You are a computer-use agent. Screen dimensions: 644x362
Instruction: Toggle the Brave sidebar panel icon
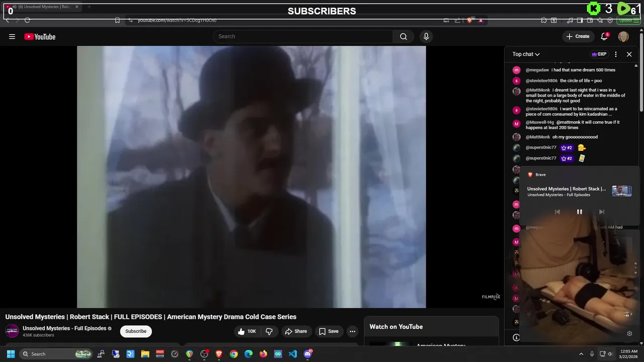[580, 20]
